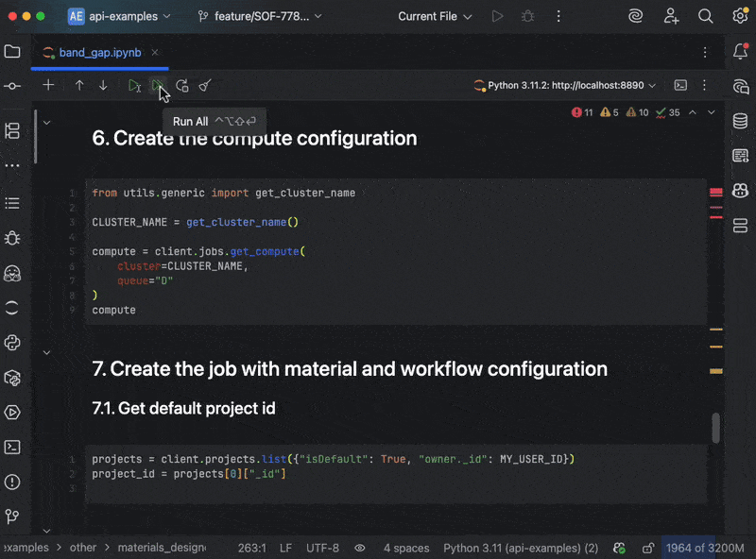This screenshot has width=756, height=559.
Task: Open the AI Assistant chat panel
Action: tap(741, 87)
